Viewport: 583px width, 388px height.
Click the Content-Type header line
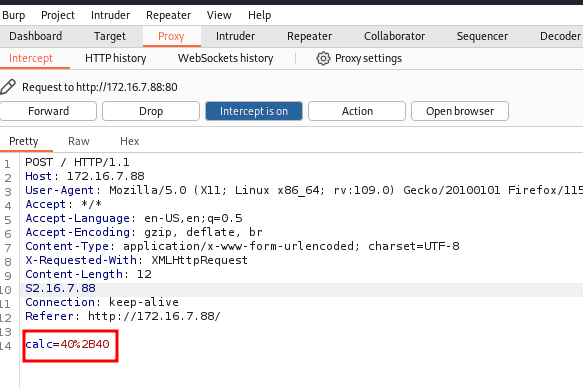[x=242, y=246]
